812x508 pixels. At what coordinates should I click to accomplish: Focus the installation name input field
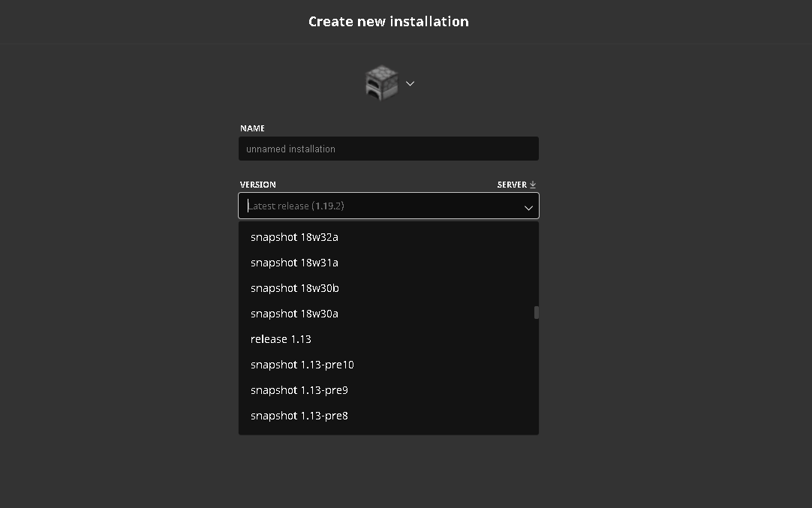coord(388,149)
